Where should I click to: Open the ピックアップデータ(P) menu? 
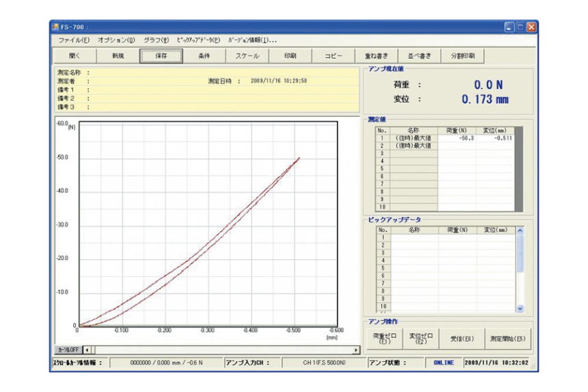point(198,40)
